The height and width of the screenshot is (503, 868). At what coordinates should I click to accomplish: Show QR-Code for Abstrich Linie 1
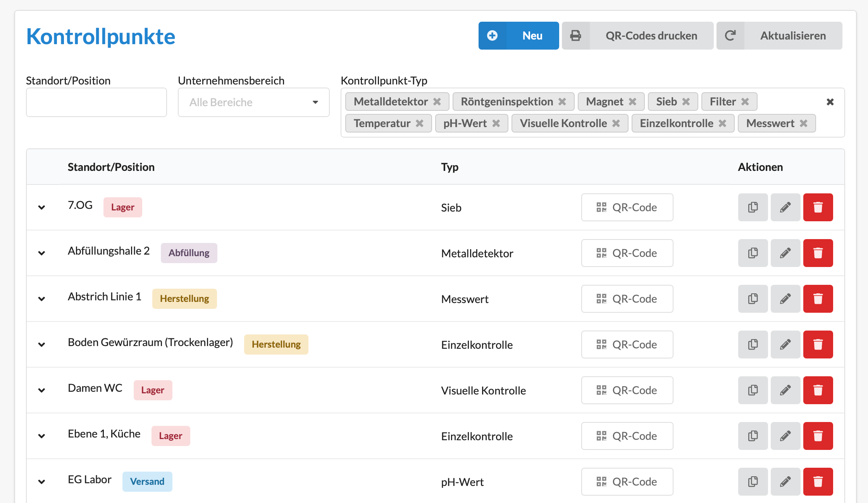pyautogui.click(x=627, y=299)
